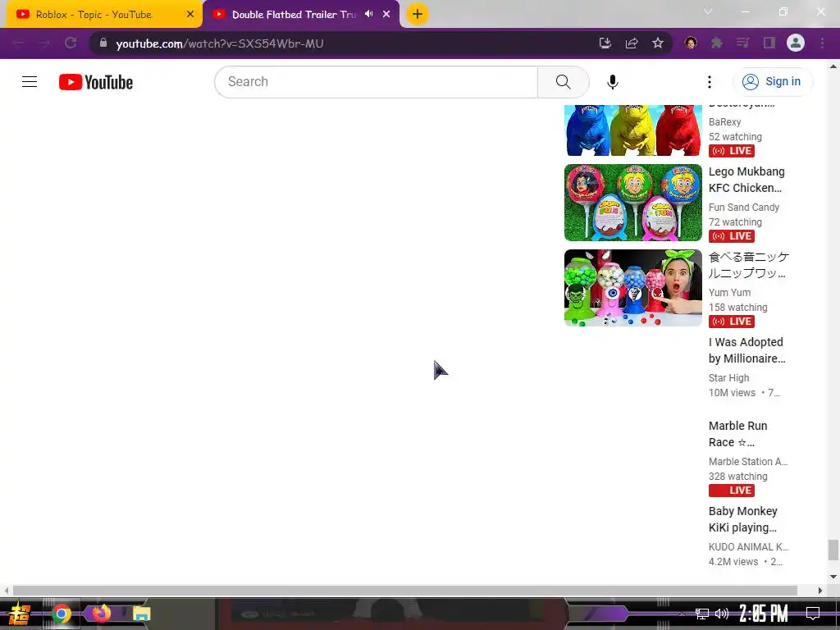Select the Double Flatbed Trailer tab

pyautogui.click(x=294, y=15)
